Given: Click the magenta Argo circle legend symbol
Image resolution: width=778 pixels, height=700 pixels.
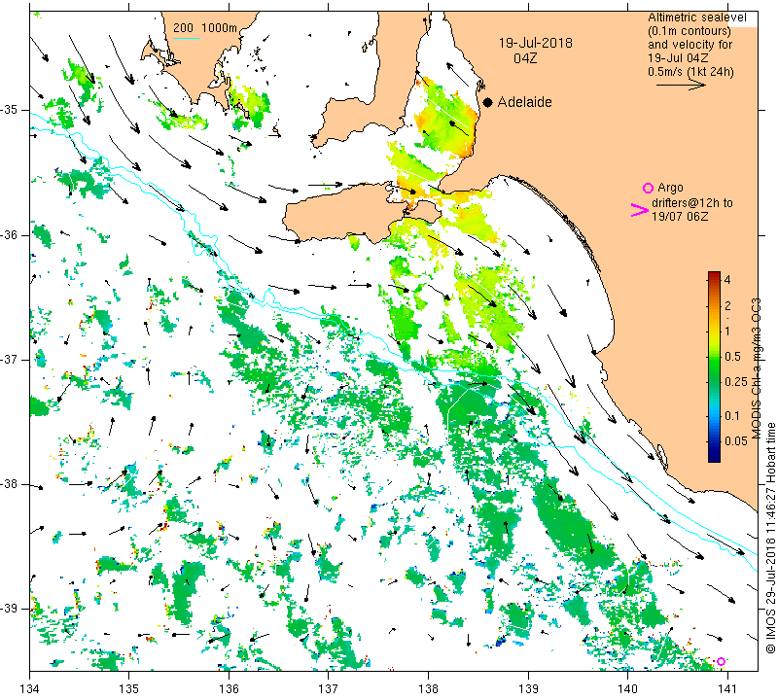Looking at the screenshot, I should click(648, 188).
